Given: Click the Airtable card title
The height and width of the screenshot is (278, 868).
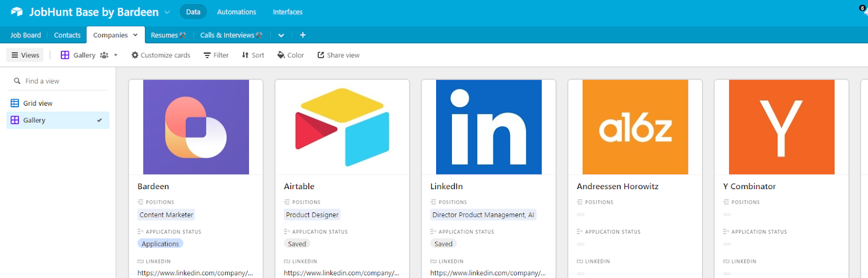Looking at the screenshot, I should 299,186.
